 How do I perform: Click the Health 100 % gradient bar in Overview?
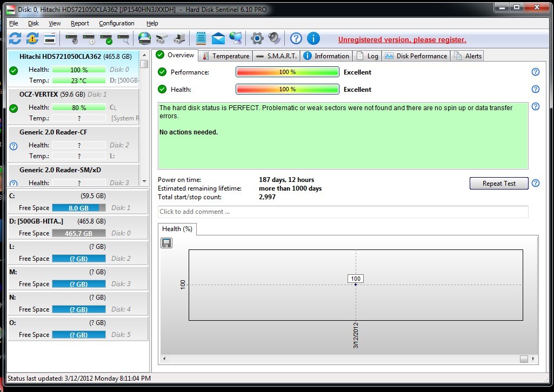pos(287,89)
